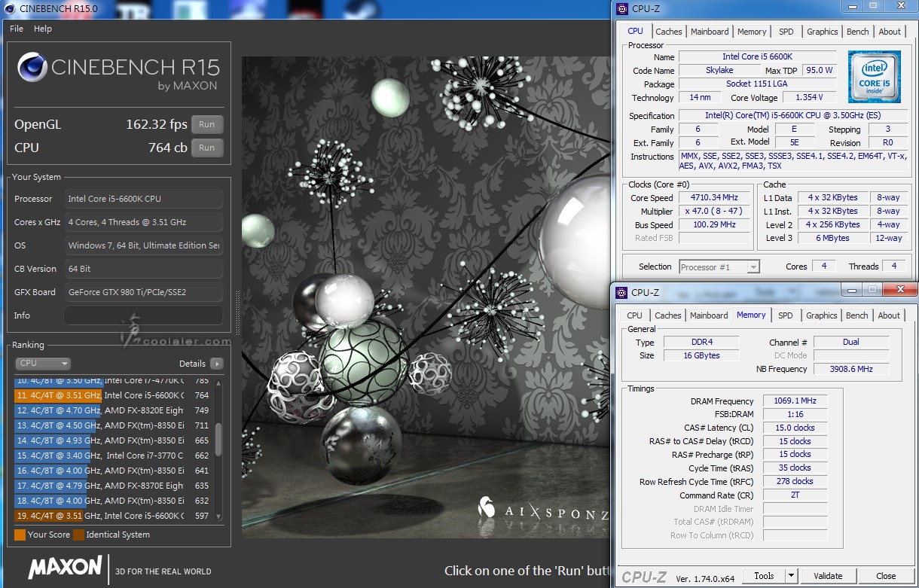Run the OpenGL benchmark test
This screenshot has height=588, width=919.
pos(207,125)
